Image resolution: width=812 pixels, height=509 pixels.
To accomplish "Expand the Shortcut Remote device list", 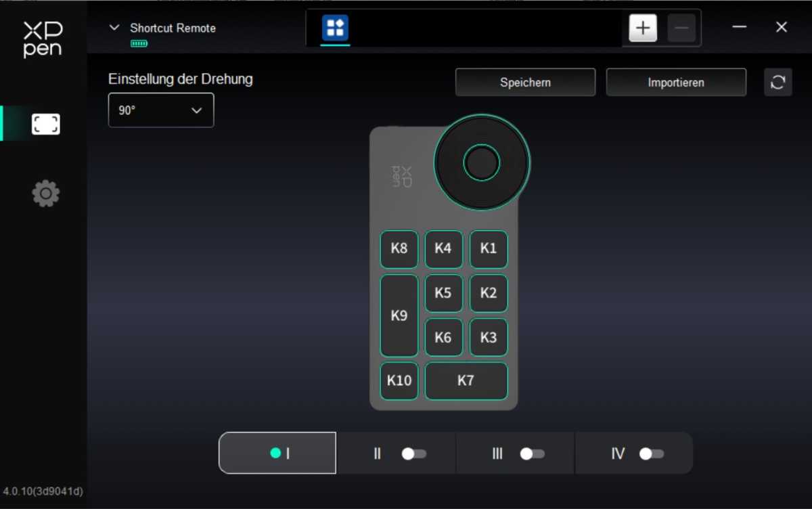I will 115,28.
